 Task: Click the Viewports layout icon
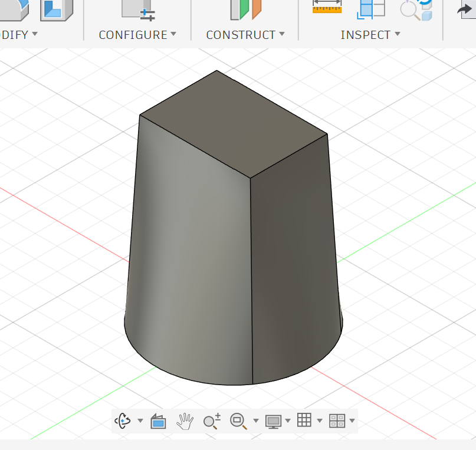tap(337, 421)
